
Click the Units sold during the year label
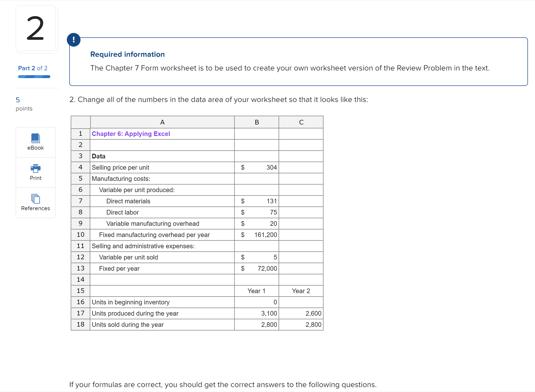click(128, 325)
